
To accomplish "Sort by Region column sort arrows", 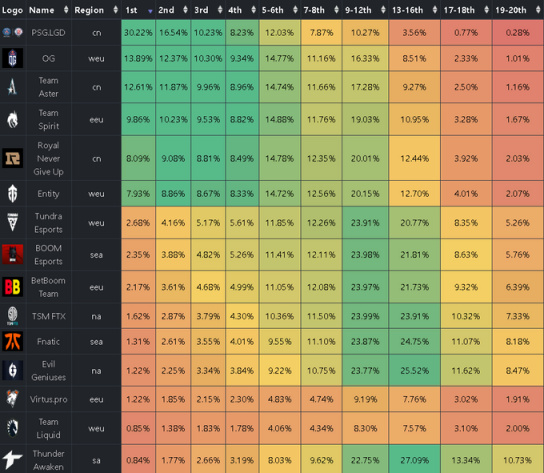I will (x=116, y=10).
